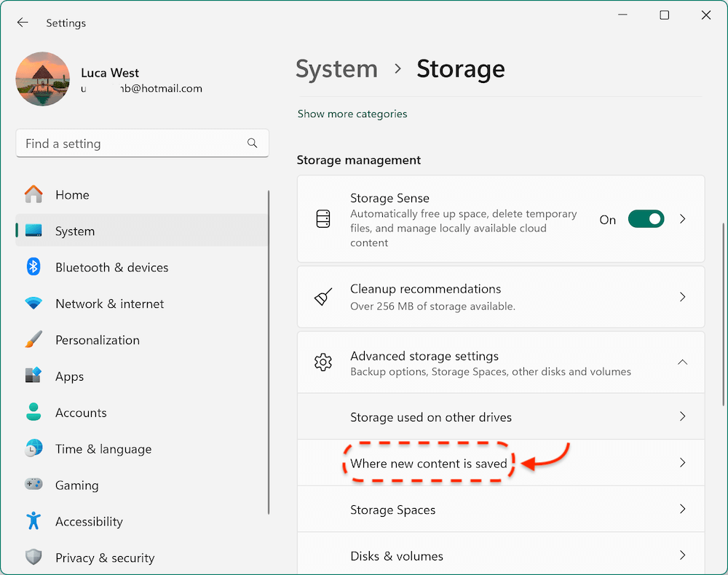Turn off the Storage Sense toggle
This screenshot has height=575, width=728.
click(646, 218)
